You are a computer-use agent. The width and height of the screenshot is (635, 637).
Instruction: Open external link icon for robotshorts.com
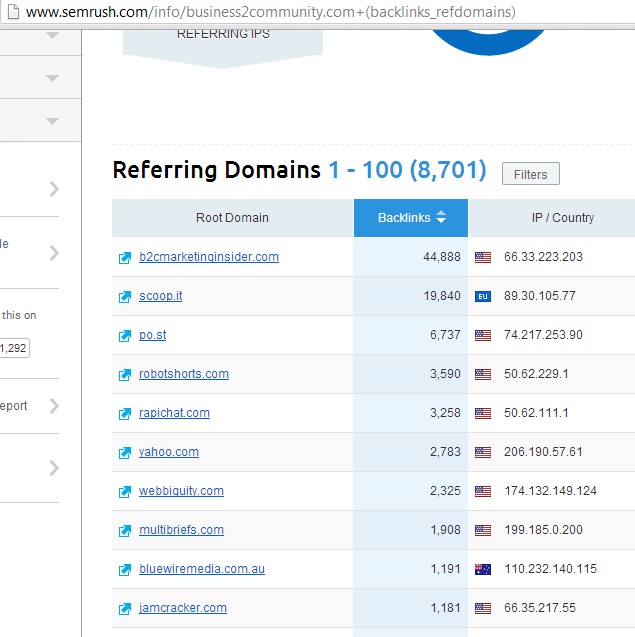coord(125,375)
